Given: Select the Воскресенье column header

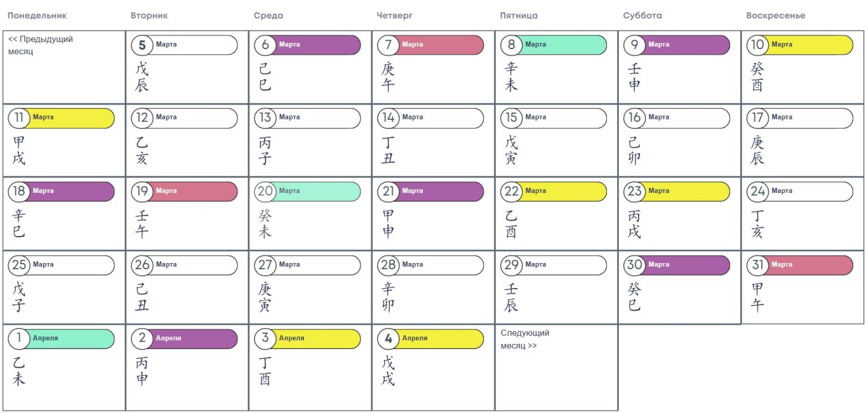Looking at the screenshot, I should [775, 16].
